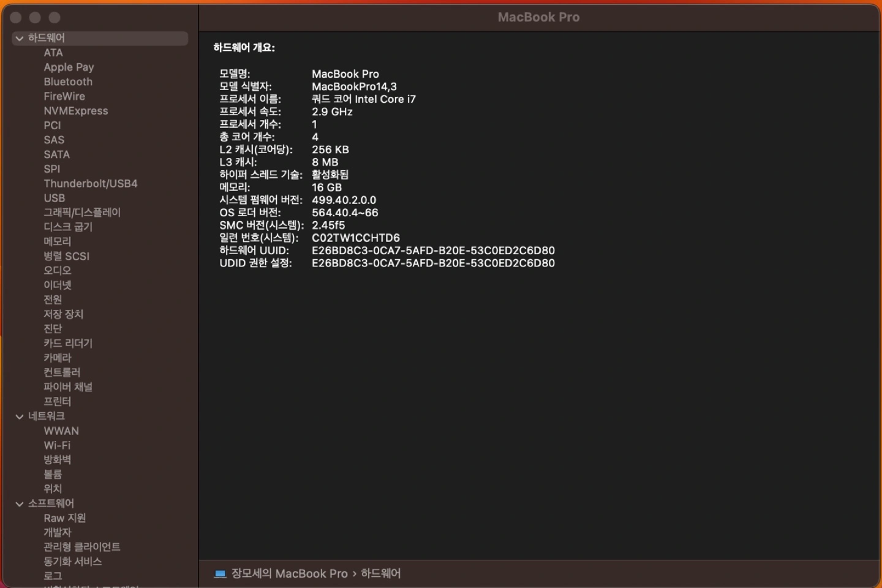This screenshot has width=882, height=588.
Task: Open 전원 in the sidebar
Action: 53,300
